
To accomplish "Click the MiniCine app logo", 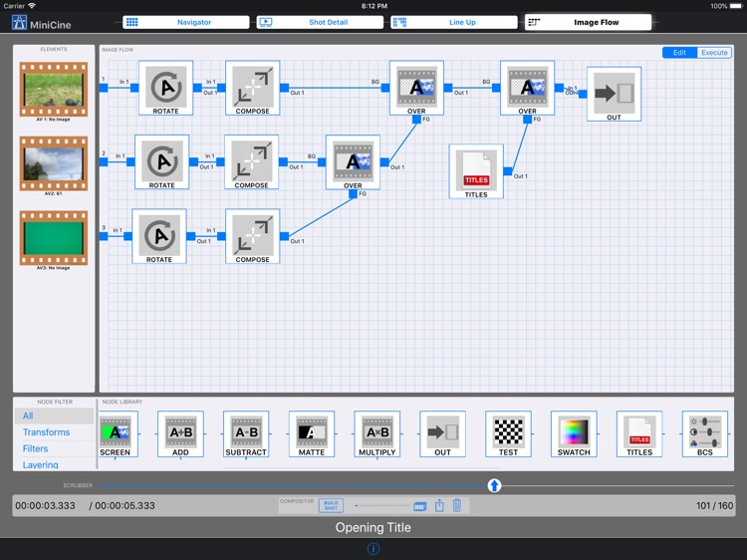I will 20,22.
